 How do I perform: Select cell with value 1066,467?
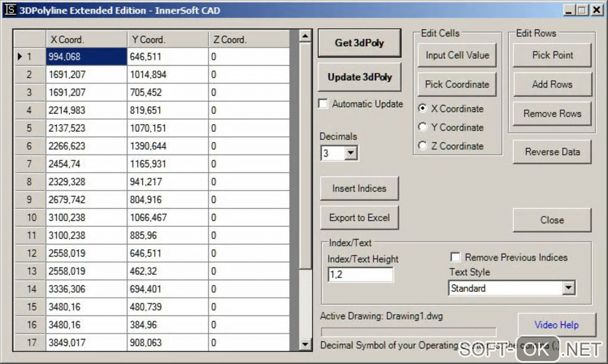pyautogui.click(x=168, y=217)
